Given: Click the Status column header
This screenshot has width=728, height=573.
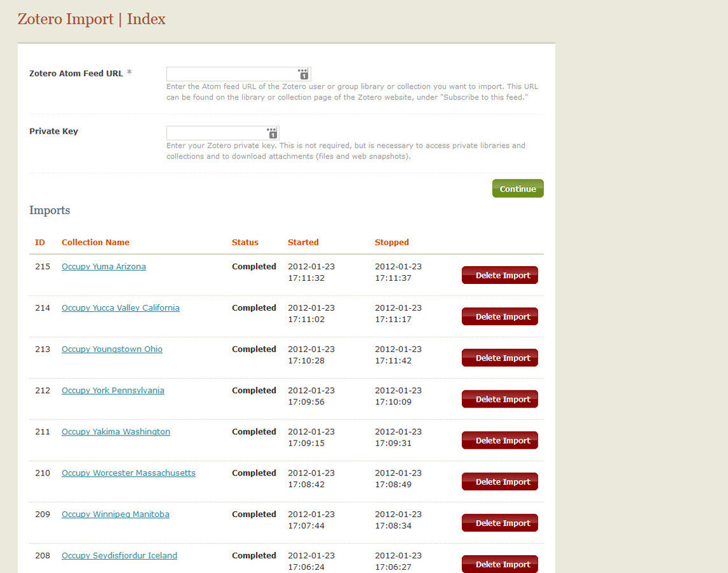Looking at the screenshot, I should tap(245, 242).
